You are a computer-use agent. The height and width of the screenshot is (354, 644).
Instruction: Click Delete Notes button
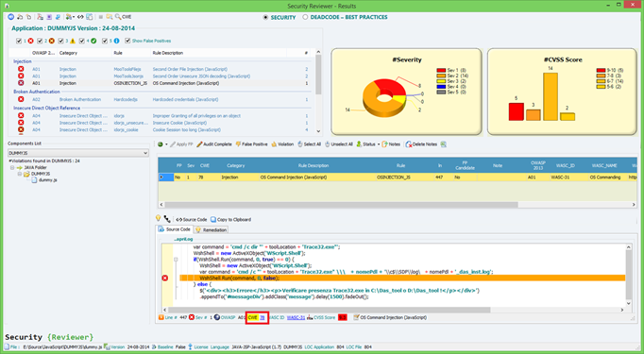[421, 144]
